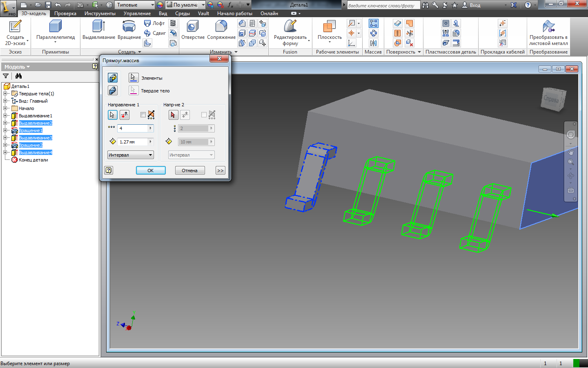This screenshot has height=368, width=588.
Task: Toggle the Элементы selection arrow button
Action: click(x=134, y=78)
